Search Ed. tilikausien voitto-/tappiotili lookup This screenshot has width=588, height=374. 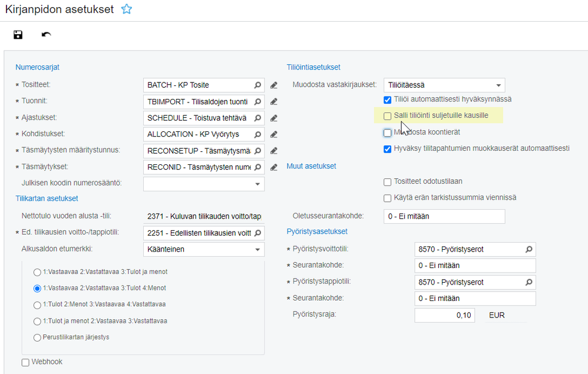(257, 233)
